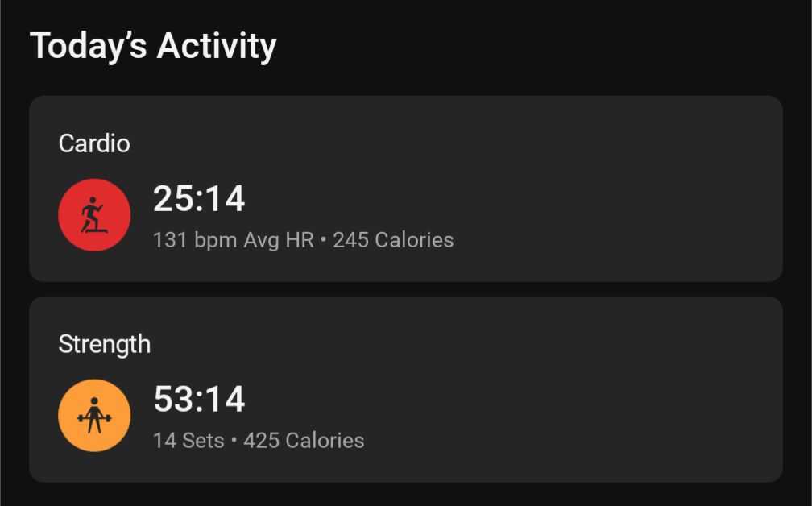Click the barbell in the Strength icon

point(94,418)
